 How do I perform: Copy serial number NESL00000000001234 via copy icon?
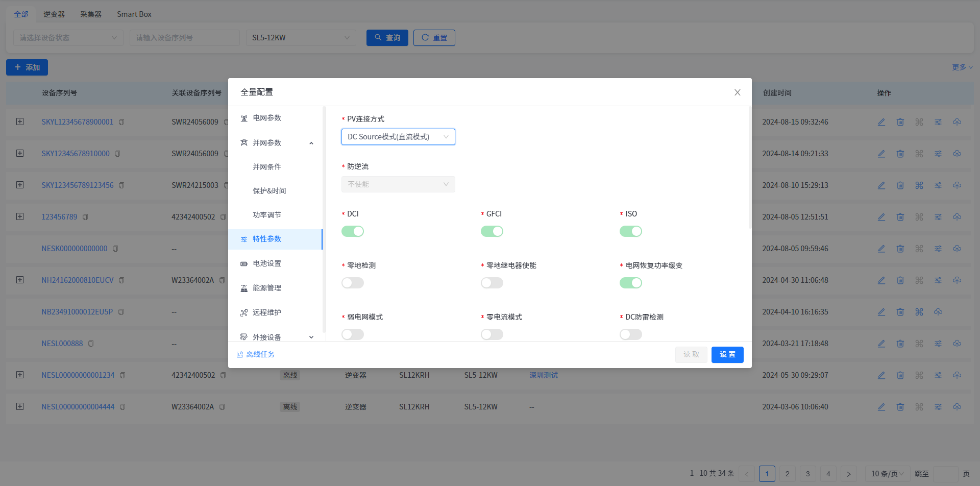tap(122, 375)
